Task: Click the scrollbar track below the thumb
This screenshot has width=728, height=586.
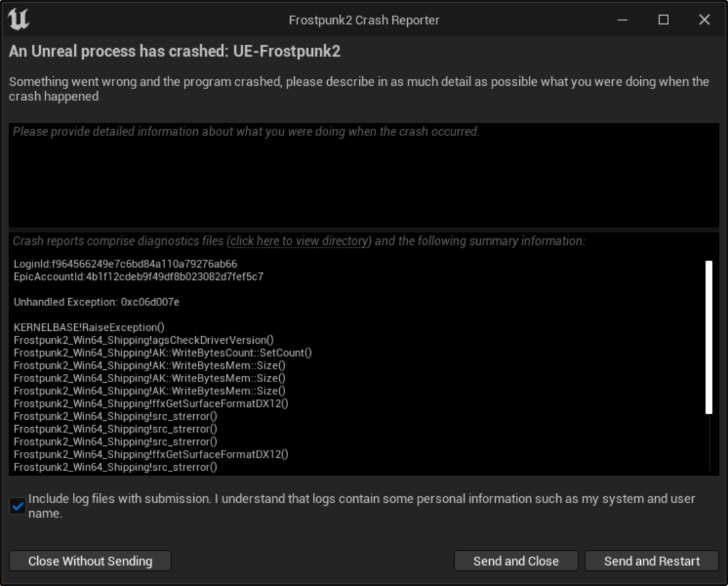Action: coord(709,443)
